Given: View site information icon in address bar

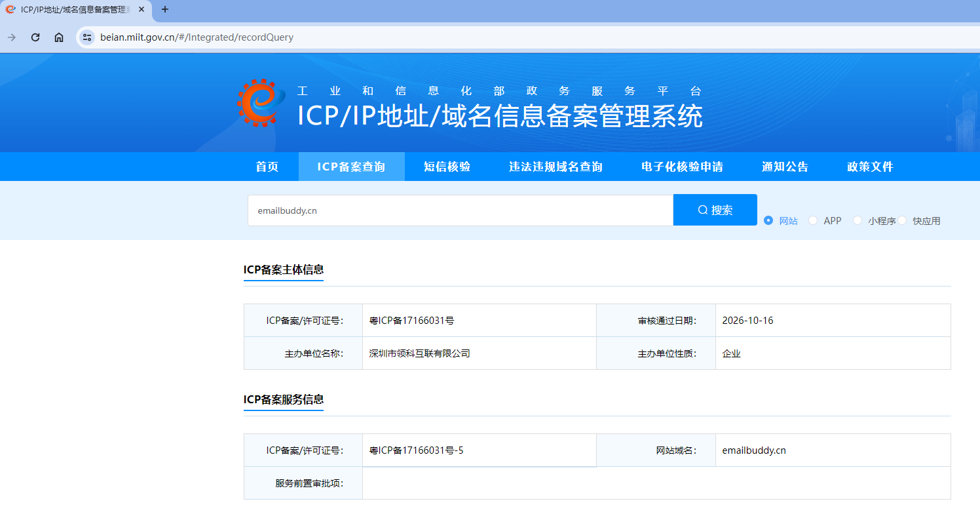Looking at the screenshot, I should 87,37.
